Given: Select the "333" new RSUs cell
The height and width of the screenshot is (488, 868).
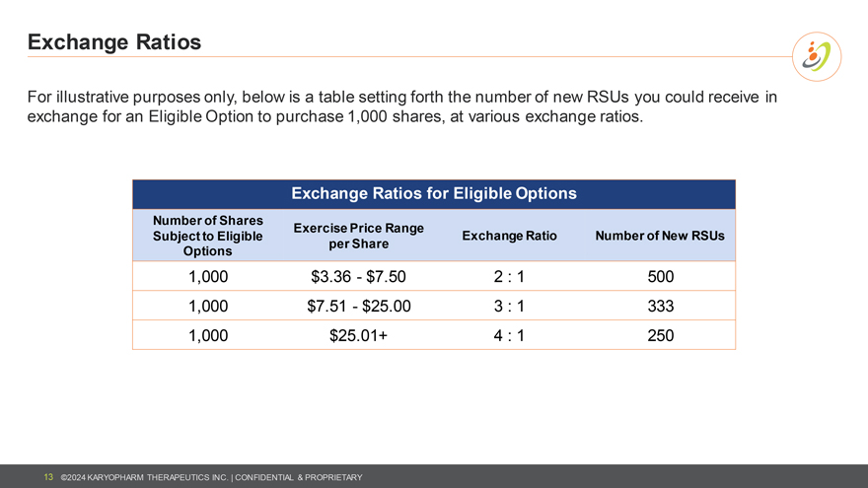Looking at the screenshot, I should coord(661,306).
